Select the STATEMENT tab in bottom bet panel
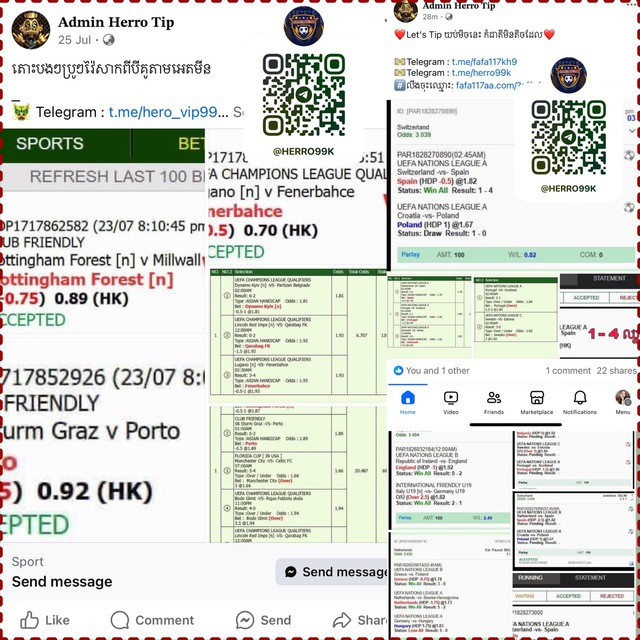 pos(590,578)
